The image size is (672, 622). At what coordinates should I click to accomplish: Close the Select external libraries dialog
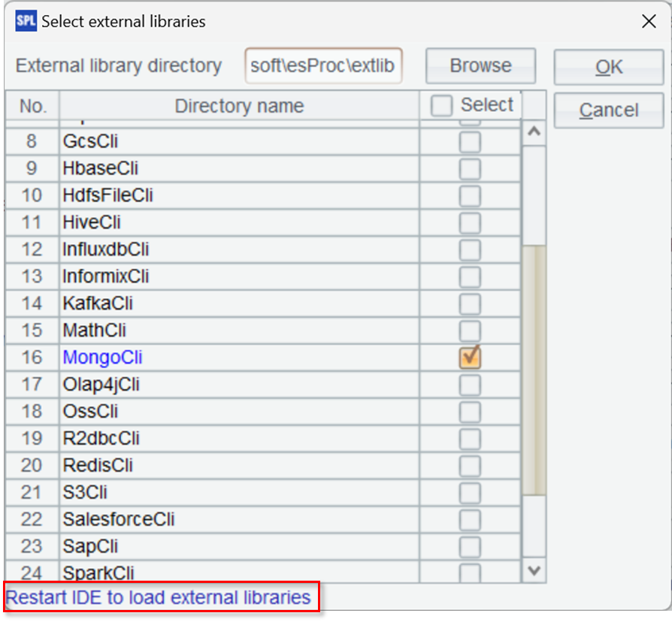[649, 21]
